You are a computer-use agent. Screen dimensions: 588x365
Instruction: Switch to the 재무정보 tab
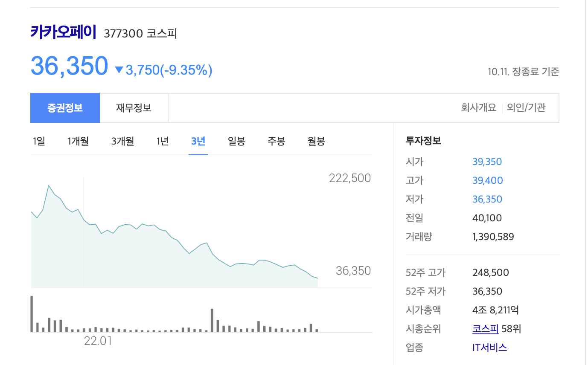[134, 107]
